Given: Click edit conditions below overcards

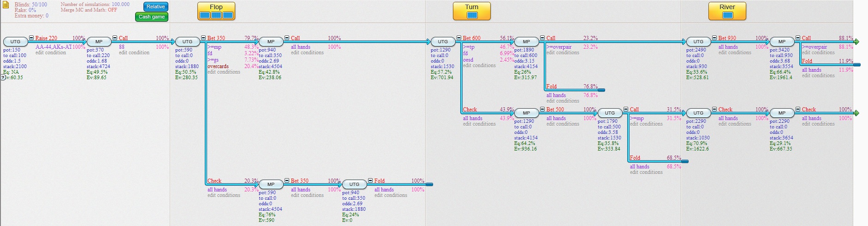Looking at the screenshot, I should [x=224, y=72].
